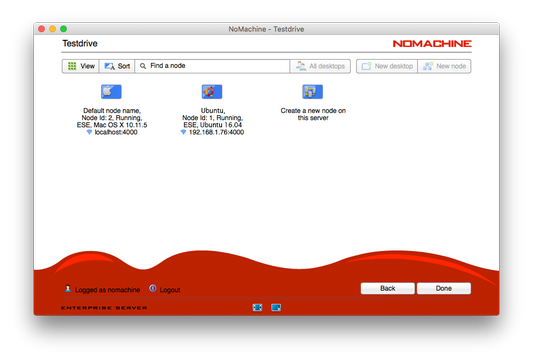Close the NoMachine window with the red button
533x364 pixels.
42,29
